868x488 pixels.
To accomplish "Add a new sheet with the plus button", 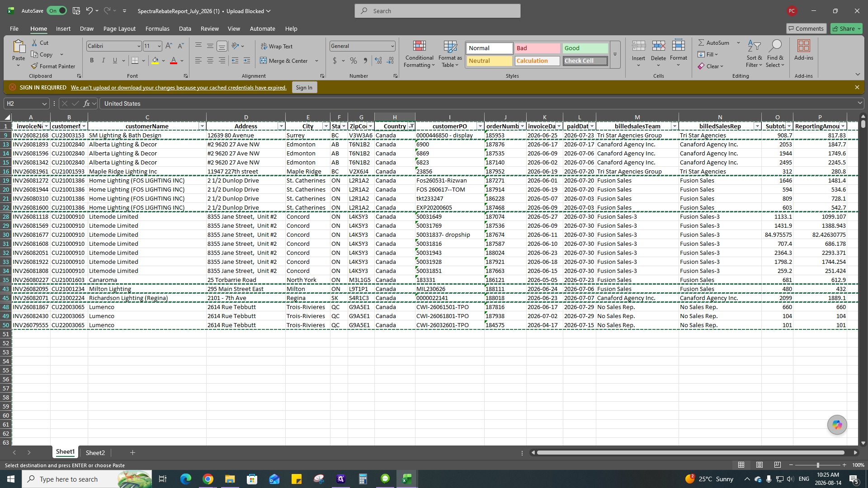I will pos(132,452).
